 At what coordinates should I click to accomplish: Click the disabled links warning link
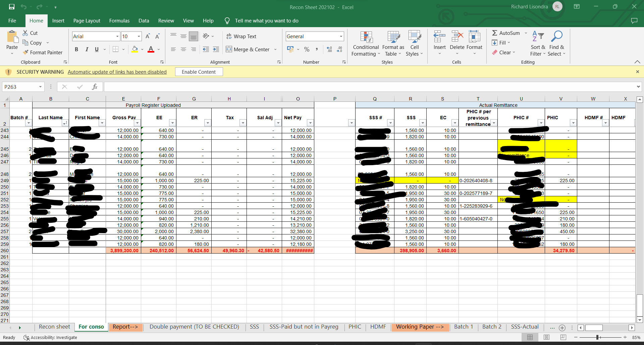(x=117, y=72)
